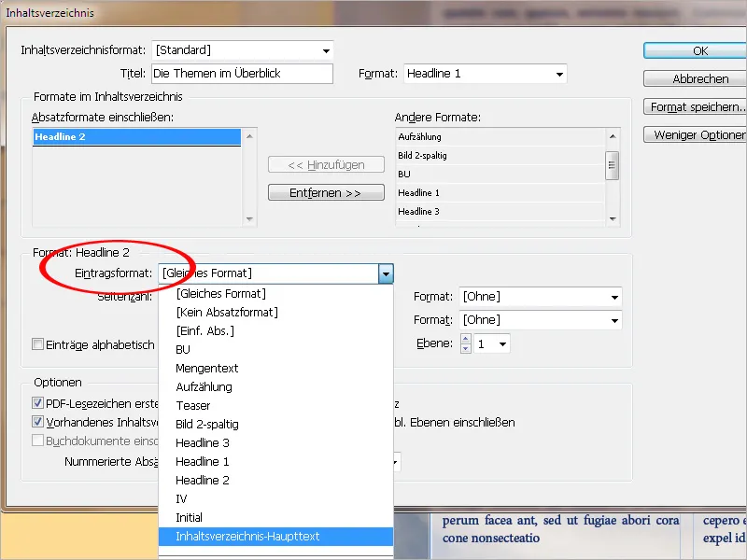This screenshot has height=560, width=747.
Task: Open the Seitenzahl Format [Ohne] dropdown
Action: [541, 297]
